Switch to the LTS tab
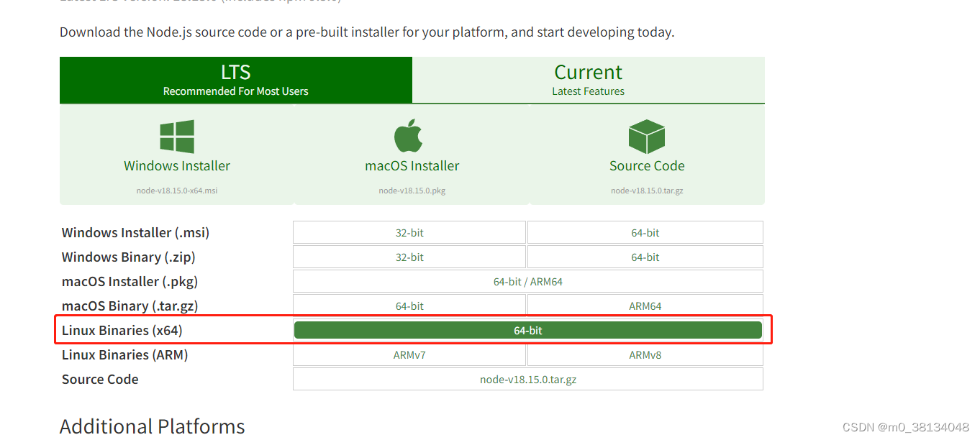This screenshot has height=440, width=980. [x=236, y=80]
